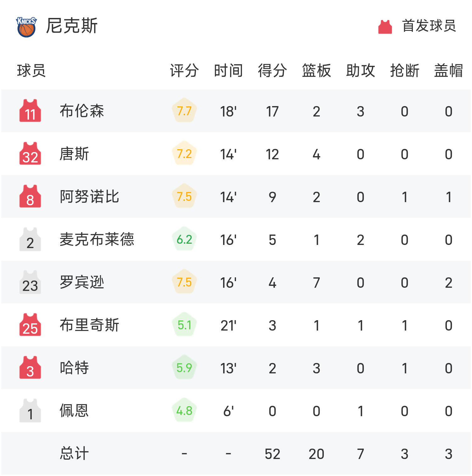This screenshot has width=472, height=476.
Task: Click the 尼克斯 team name
Action: [72, 26]
